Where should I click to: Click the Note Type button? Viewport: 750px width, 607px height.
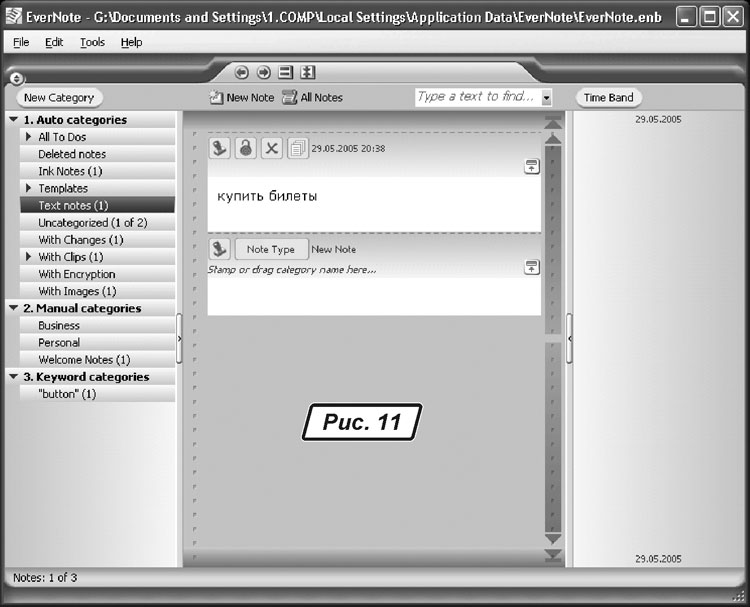pos(271,249)
